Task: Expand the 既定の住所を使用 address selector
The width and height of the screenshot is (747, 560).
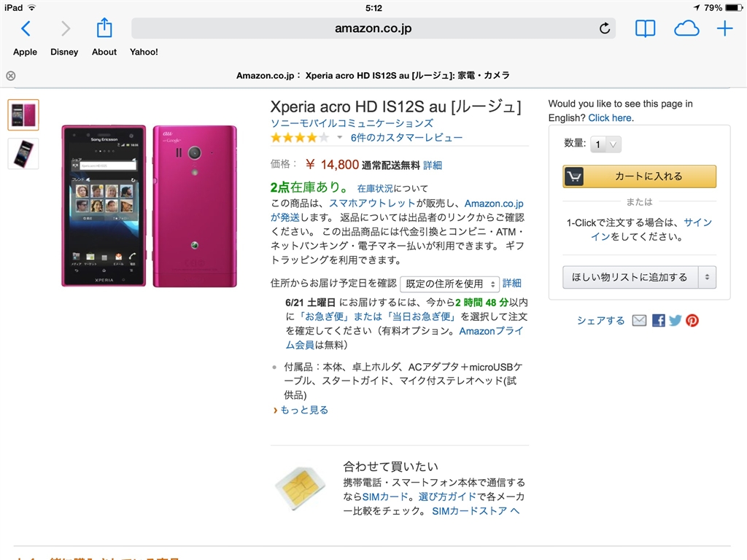Action: click(449, 284)
